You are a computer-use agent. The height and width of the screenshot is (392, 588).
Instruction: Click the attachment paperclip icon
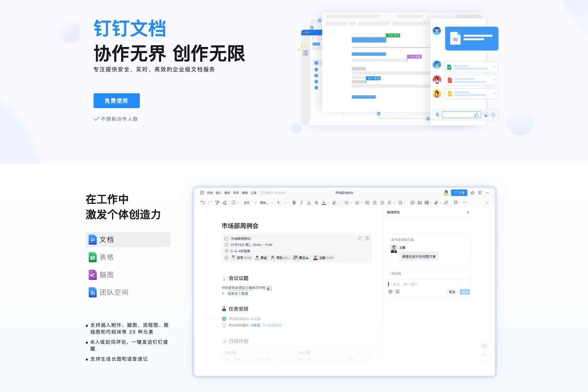(436, 203)
